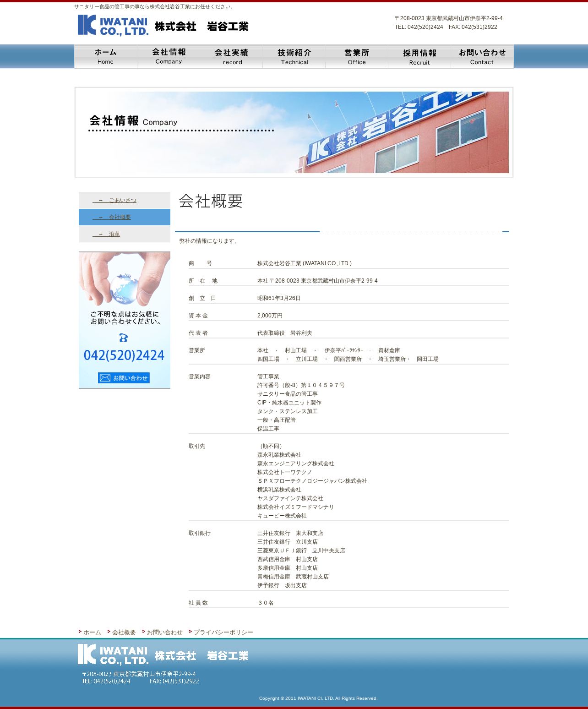Click the text CIP・純水器ユニット製作
Screen dimensions: 588x709
pos(289,403)
